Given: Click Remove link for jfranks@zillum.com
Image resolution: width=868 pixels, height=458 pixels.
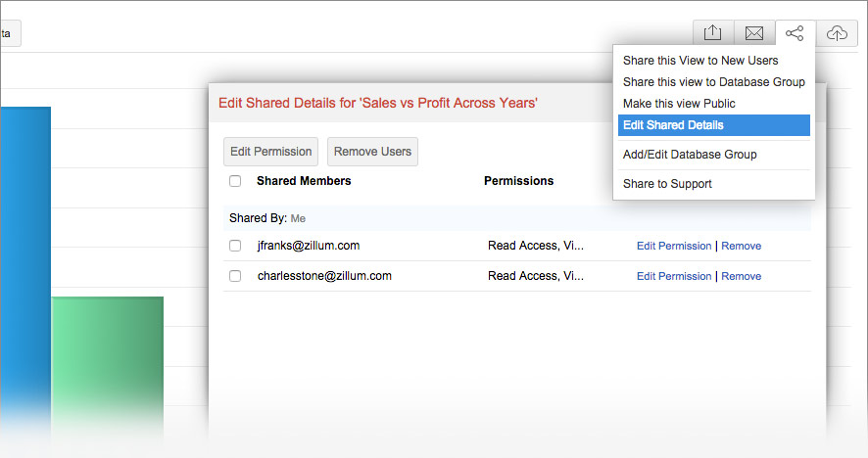Looking at the screenshot, I should point(741,247).
